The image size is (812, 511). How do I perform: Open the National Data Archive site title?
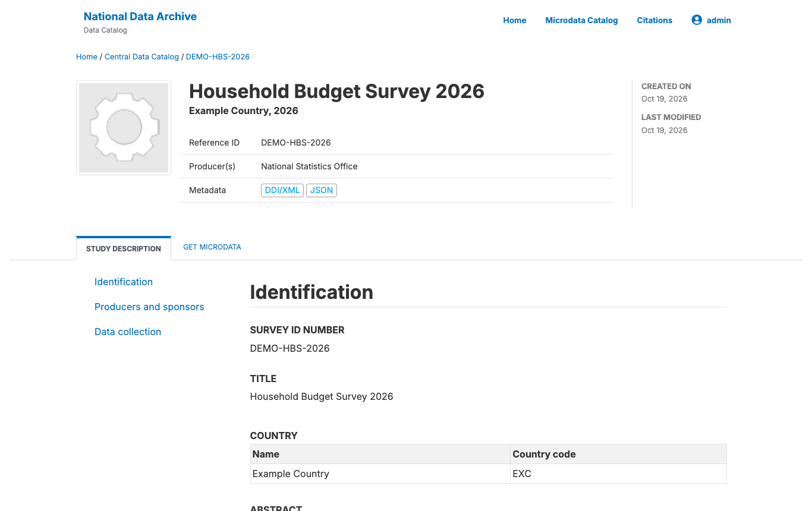(140, 17)
